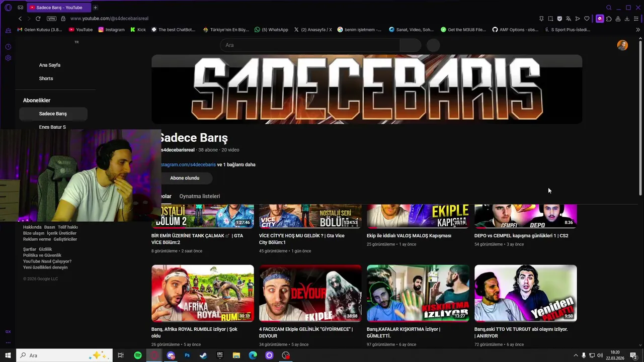
Task: Open the Opera GX main menu logo
Action: (x=8, y=8)
